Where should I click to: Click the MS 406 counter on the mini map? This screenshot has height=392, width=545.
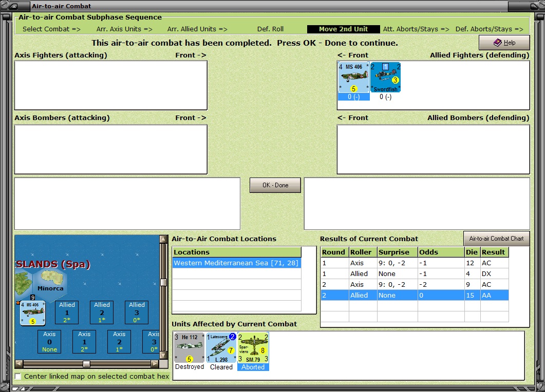(x=33, y=313)
